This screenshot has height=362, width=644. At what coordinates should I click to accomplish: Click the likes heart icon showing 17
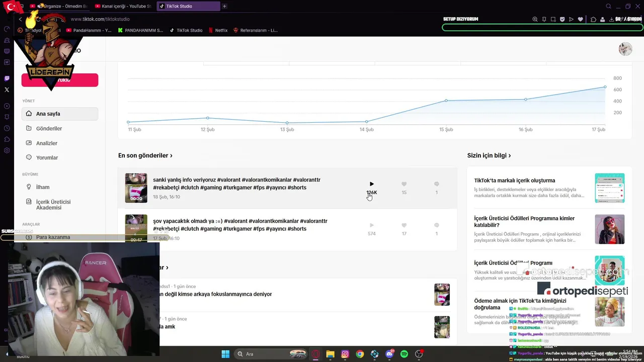[404, 225]
